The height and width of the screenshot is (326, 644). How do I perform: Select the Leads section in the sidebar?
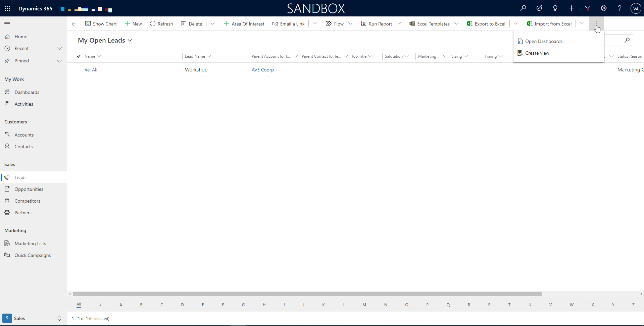pyautogui.click(x=20, y=177)
